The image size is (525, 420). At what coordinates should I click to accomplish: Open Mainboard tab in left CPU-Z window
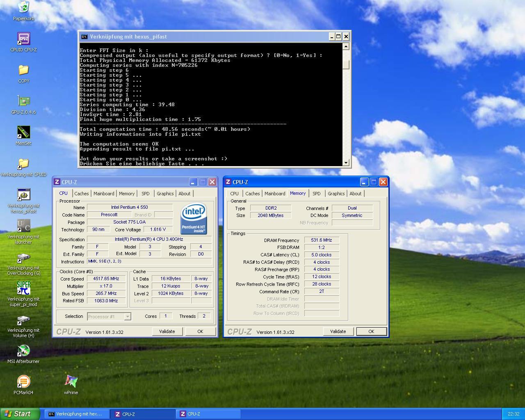click(x=104, y=194)
